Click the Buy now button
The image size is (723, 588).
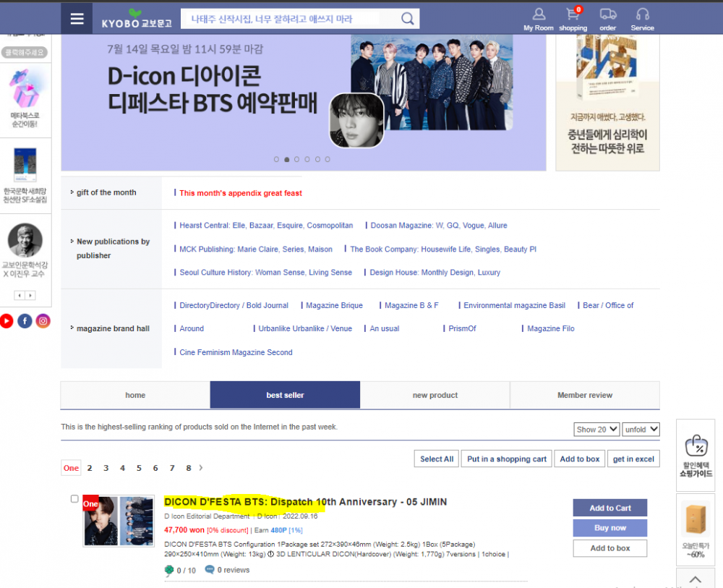coord(610,528)
